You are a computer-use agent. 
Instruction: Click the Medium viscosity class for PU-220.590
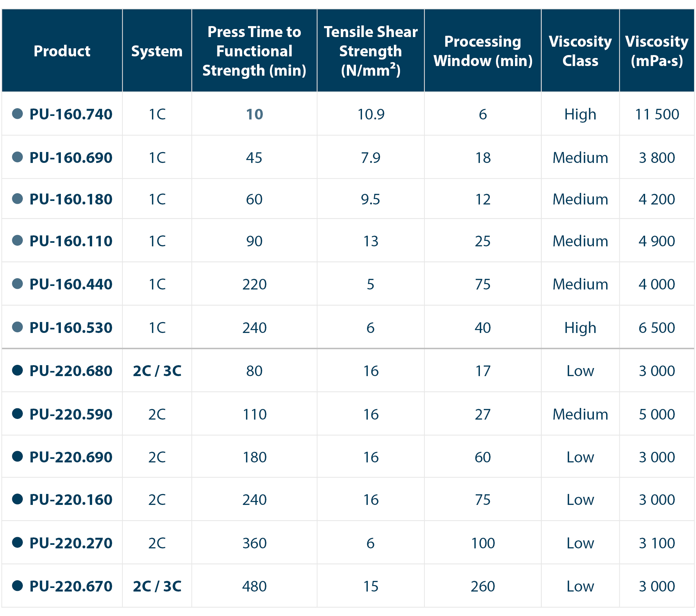pyautogui.click(x=580, y=414)
